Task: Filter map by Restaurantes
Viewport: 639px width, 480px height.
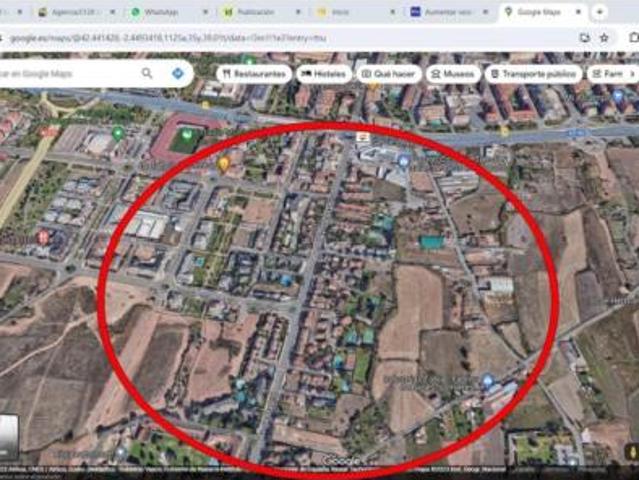Action: [x=254, y=74]
